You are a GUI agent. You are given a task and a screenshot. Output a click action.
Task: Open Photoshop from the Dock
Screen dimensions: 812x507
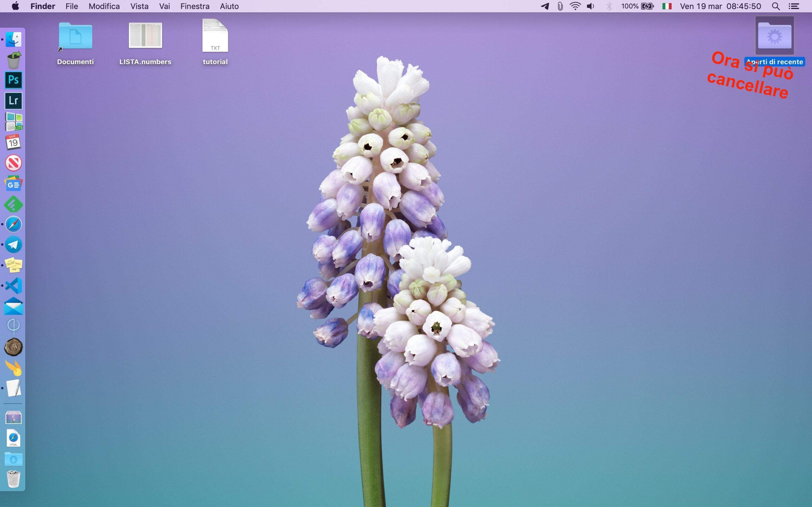pyautogui.click(x=13, y=80)
